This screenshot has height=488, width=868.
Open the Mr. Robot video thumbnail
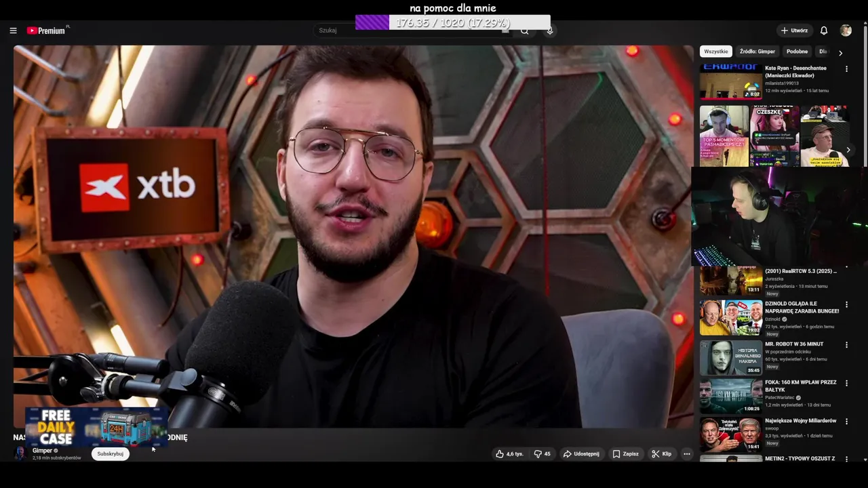click(x=731, y=357)
